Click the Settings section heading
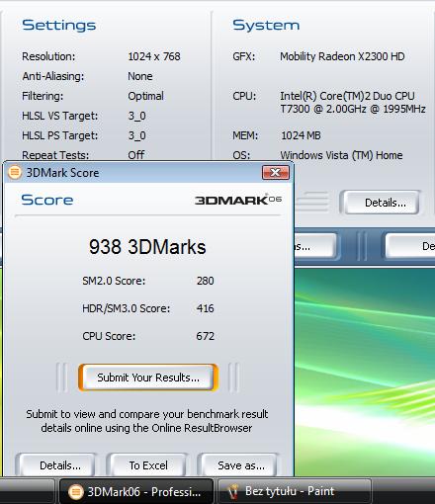 [x=59, y=26]
